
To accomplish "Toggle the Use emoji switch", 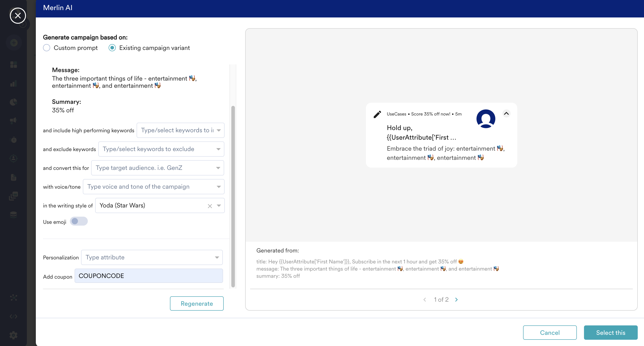I will [79, 221].
